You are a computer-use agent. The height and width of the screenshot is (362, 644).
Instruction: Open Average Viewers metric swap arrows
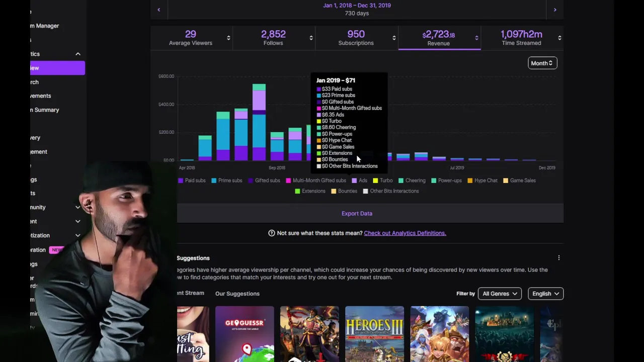[228, 38]
